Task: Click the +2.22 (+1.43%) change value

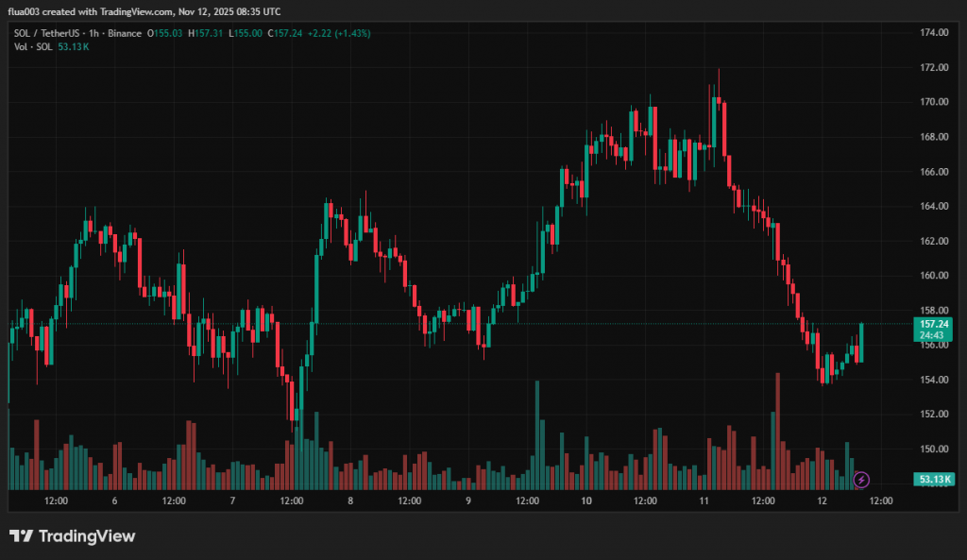Action: (x=338, y=33)
